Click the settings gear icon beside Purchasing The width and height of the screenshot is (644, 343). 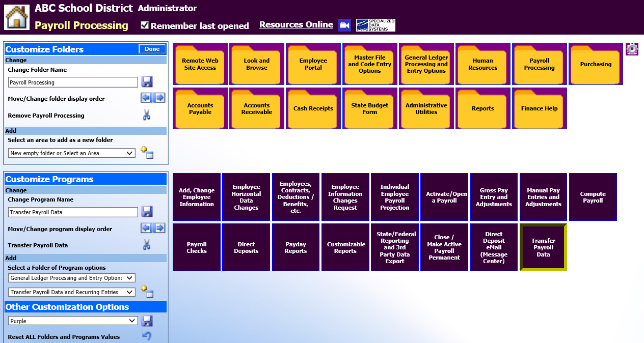632,49
